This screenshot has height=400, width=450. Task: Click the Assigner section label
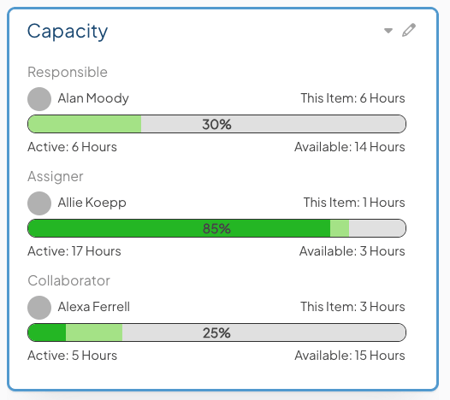pyautogui.click(x=55, y=177)
